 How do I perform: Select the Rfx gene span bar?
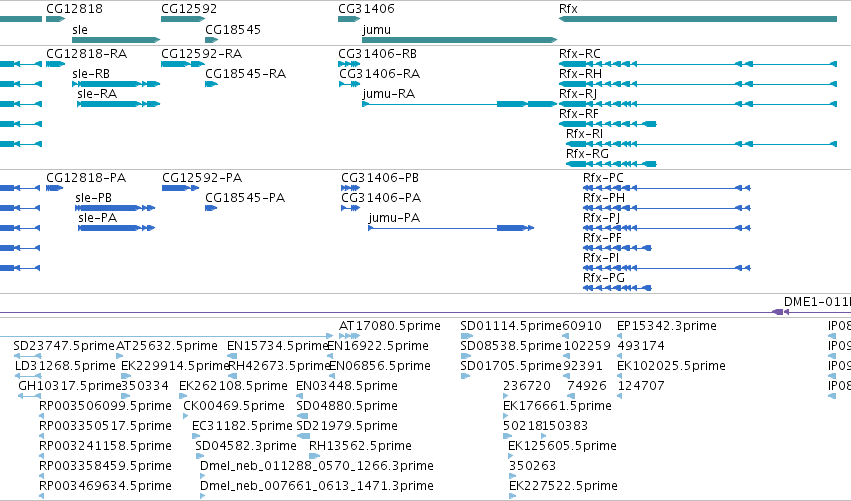click(698, 19)
